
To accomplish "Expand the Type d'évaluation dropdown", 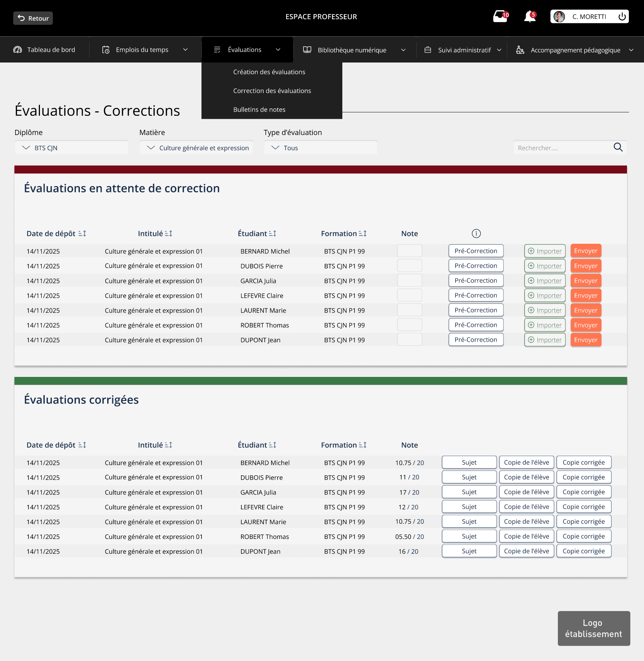I will coord(321,148).
